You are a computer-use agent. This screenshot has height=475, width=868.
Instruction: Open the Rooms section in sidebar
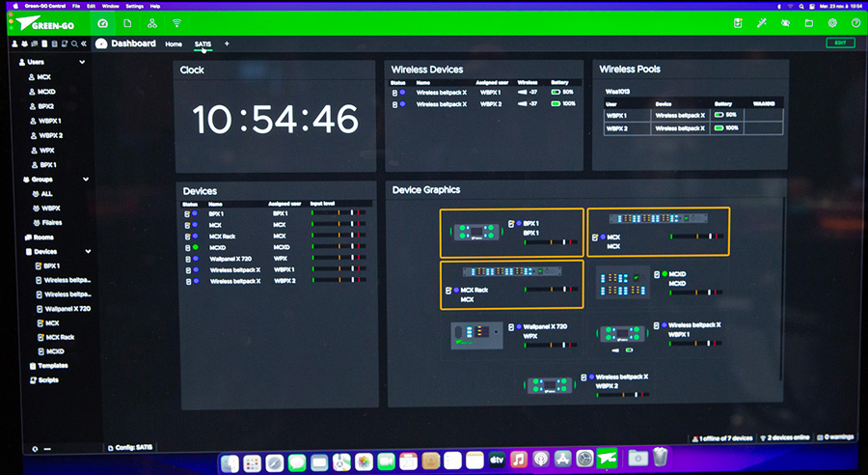pos(40,237)
